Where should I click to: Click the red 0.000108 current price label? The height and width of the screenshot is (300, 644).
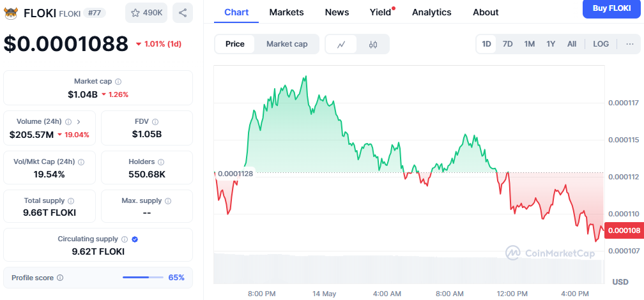(624, 230)
